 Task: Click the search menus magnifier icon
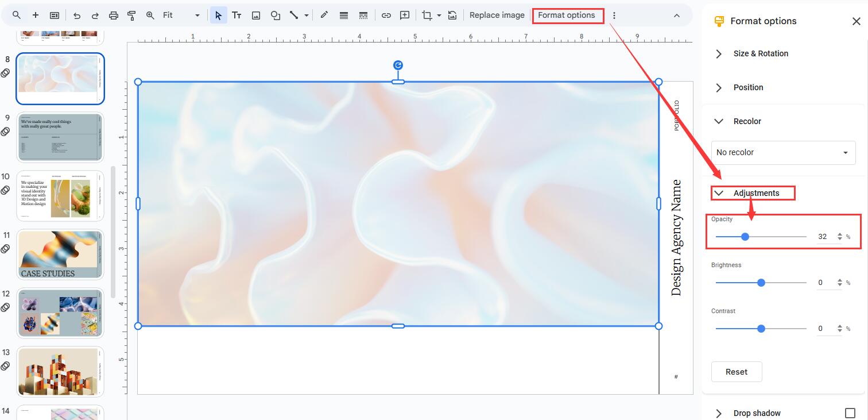pos(17,16)
